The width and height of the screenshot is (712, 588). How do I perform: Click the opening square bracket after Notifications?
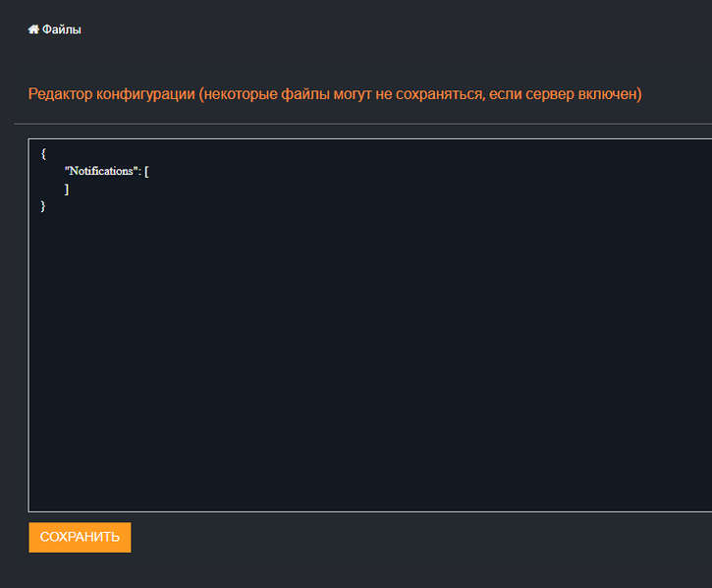point(146,171)
